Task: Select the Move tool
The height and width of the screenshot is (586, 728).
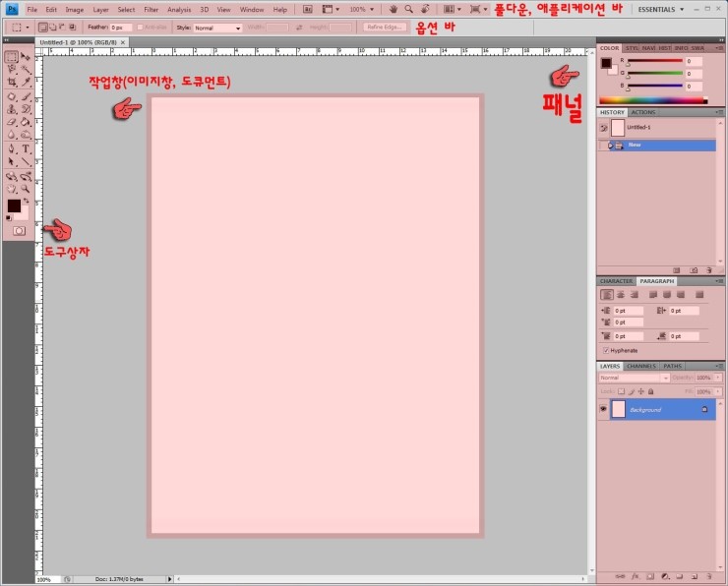Action: 26,57
